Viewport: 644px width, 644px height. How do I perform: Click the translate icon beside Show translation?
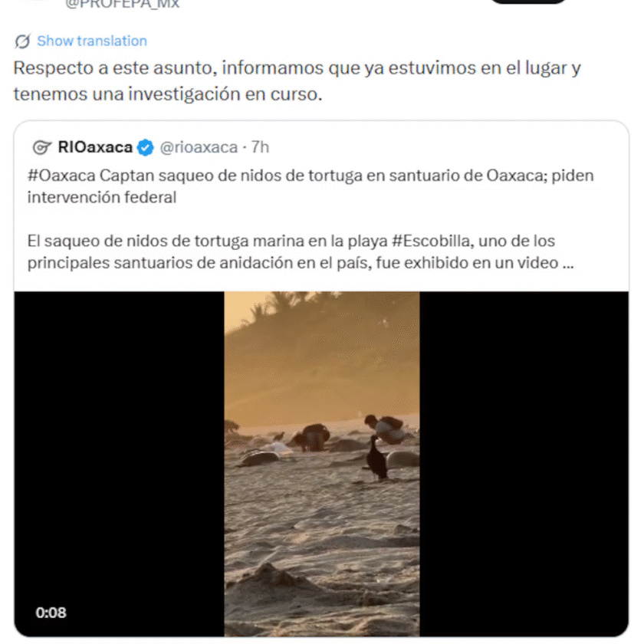(x=22, y=41)
